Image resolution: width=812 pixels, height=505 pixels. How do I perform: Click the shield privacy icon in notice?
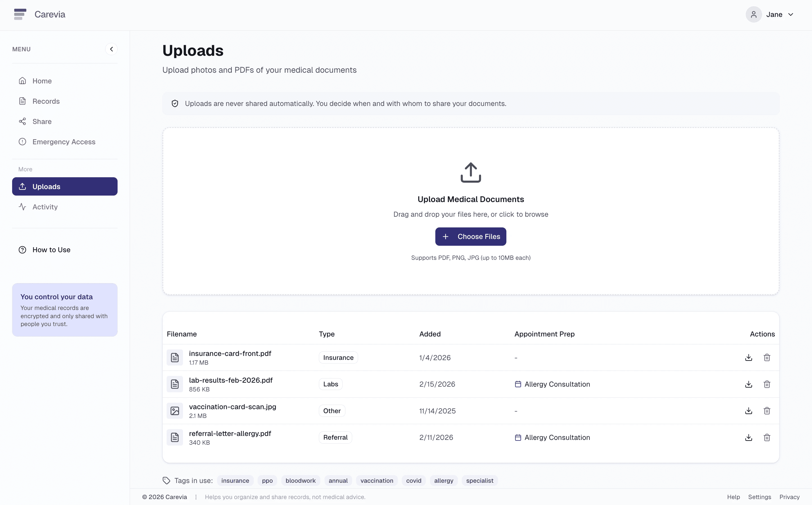click(x=175, y=103)
